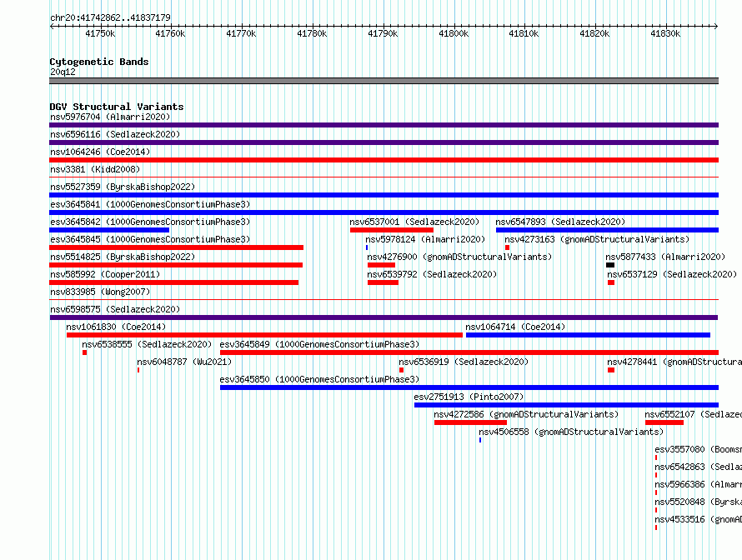The height and width of the screenshot is (560, 742).
Task: Select the nsv6537001 (Sedlazeck2020) label
Action: (x=414, y=222)
